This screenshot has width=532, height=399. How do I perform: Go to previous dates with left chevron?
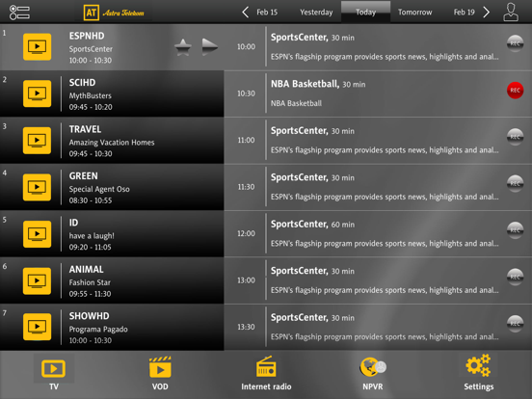(246, 13)
